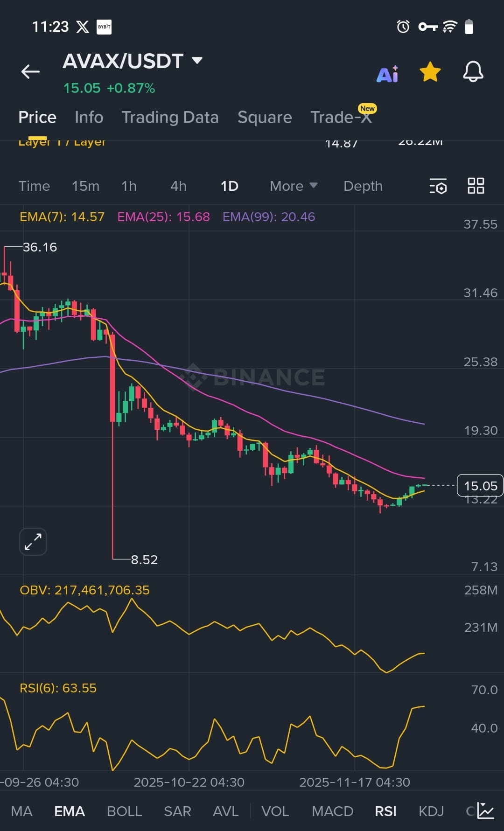The height and width of the screenshot is (831, 504).
Task: Open X app notification in status bar
Action: coord(83,27)
